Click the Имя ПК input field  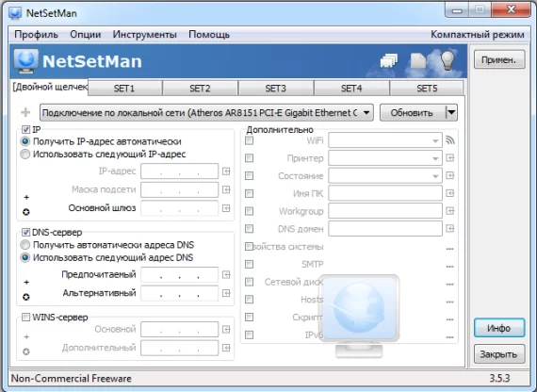tap(385, 193)
